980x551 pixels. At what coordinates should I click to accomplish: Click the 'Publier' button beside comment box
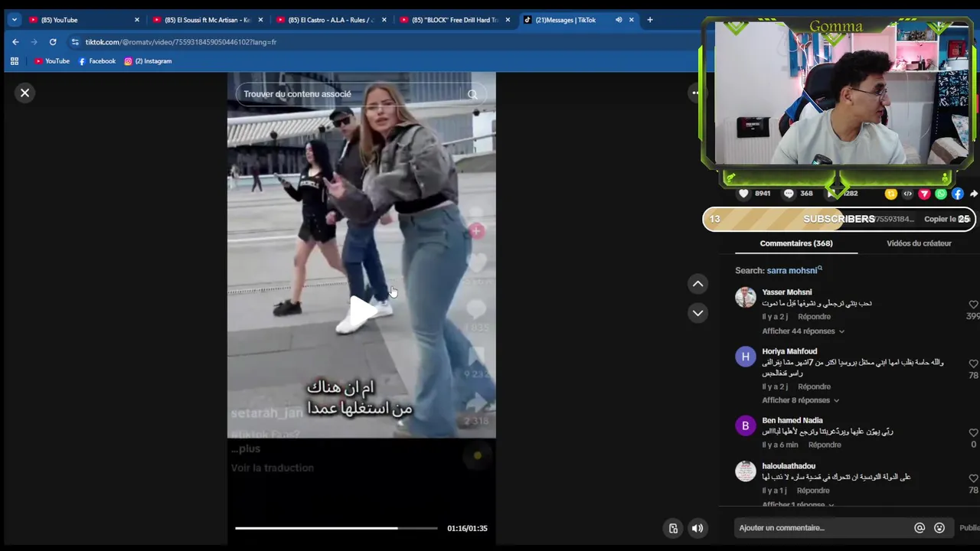[x=969, y=528]
